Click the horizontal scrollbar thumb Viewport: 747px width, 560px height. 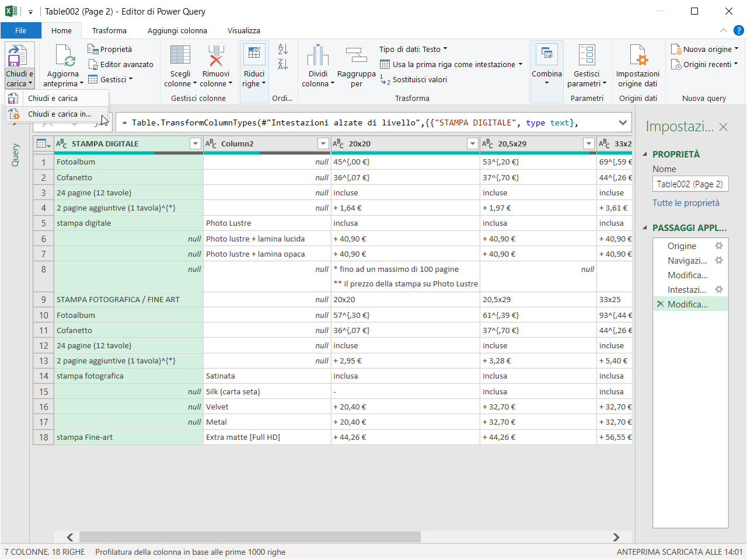tap(250, 537)
